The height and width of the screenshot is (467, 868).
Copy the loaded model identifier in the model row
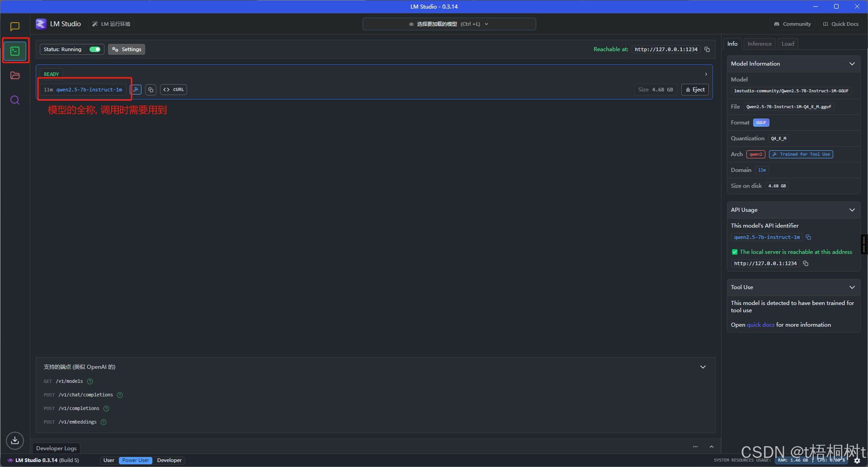pyautogui.click(x=151, y=90)
